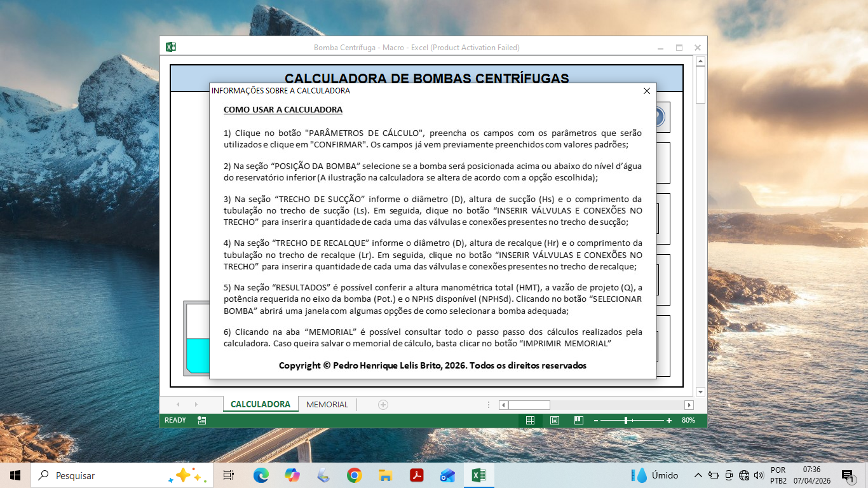Zoom in with the plus button
The height and width of the screenshot is (488, 868).
669,420
